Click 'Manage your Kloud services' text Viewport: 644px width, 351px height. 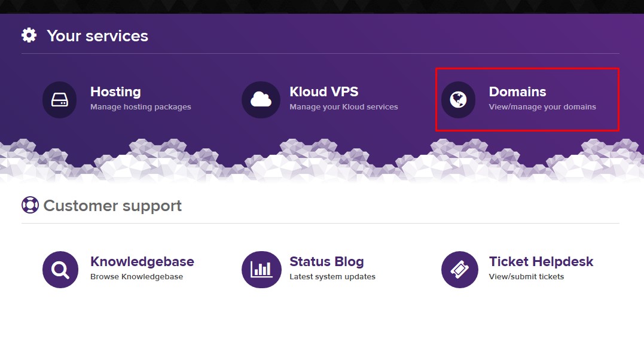point(344,107)
